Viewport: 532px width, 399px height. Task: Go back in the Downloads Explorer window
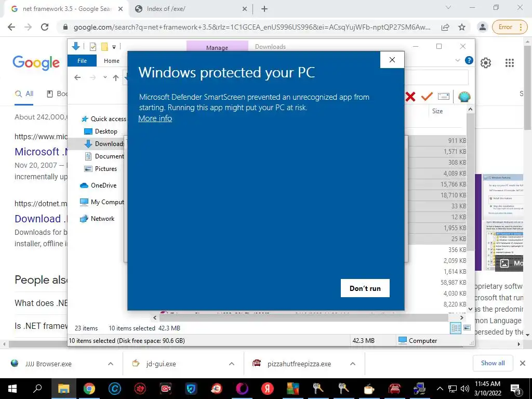77,78
